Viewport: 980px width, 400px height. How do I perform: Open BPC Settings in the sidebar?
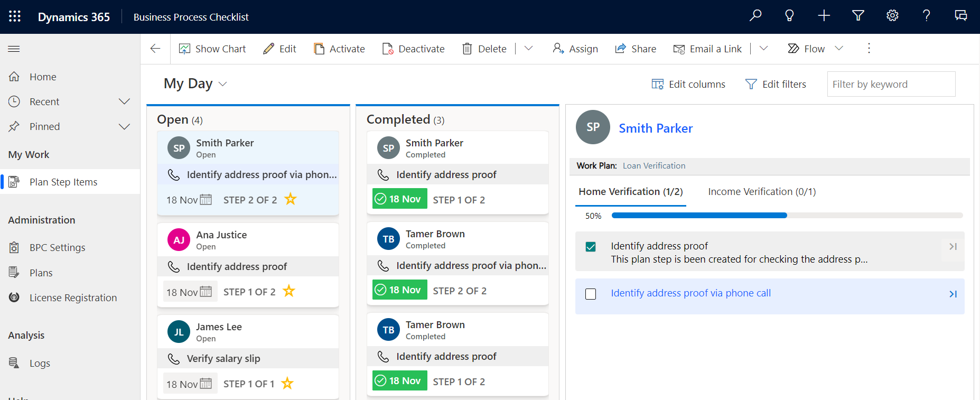[57, 247]
